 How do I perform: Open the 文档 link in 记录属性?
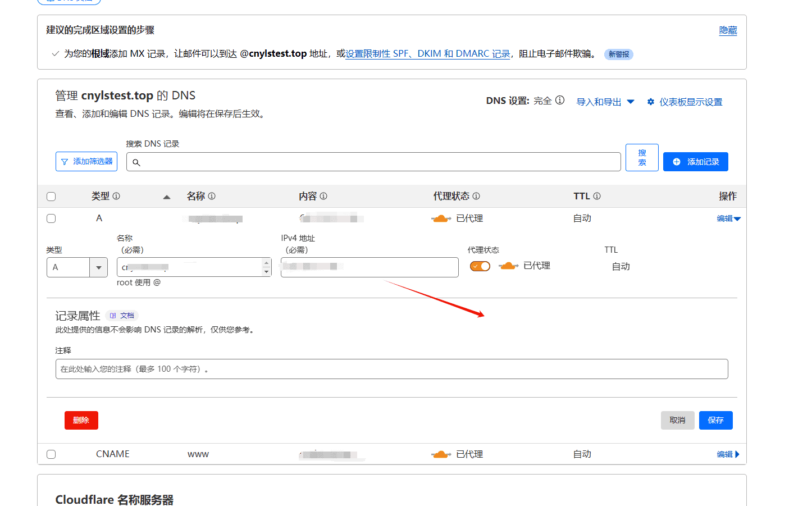(122, 315)
